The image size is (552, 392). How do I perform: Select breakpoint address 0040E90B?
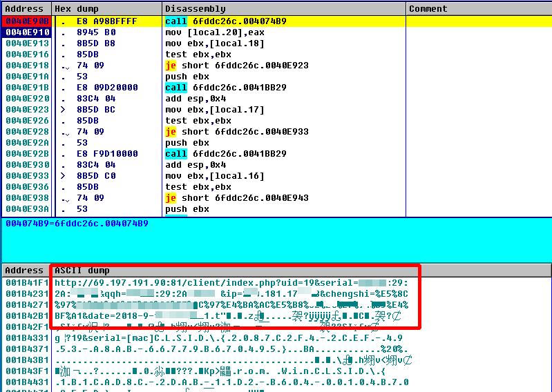(x=27, y=21)
